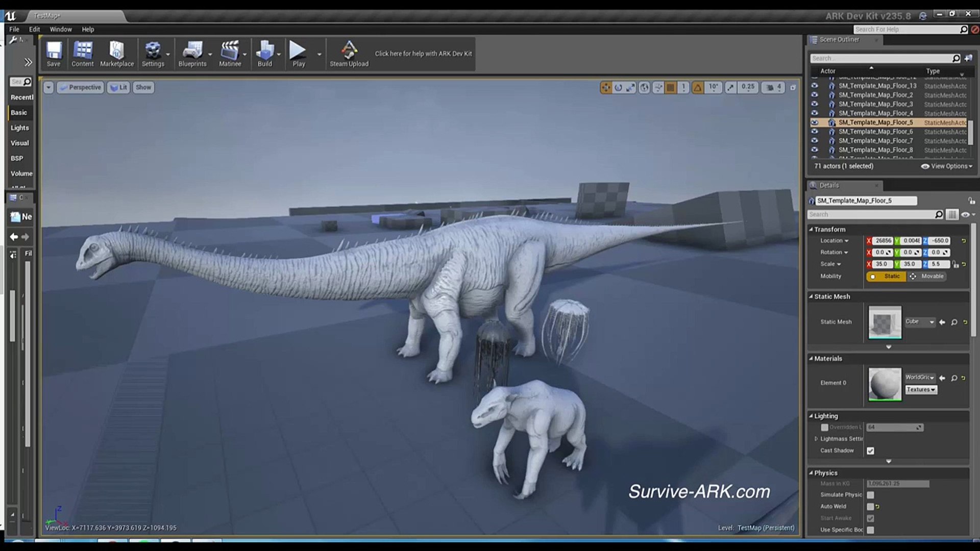Click the Lit view mode button
980x551 pixels.
click(x=119, y=88)
